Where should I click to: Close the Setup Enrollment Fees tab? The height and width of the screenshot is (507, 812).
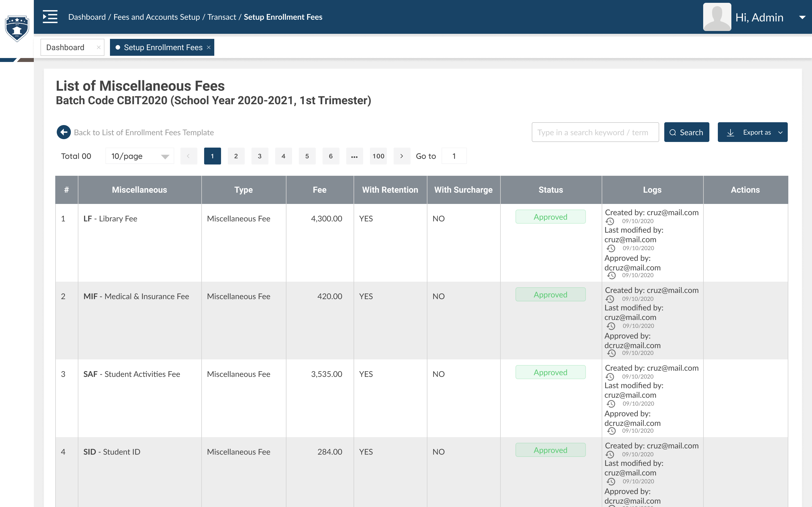coord(209,47)
